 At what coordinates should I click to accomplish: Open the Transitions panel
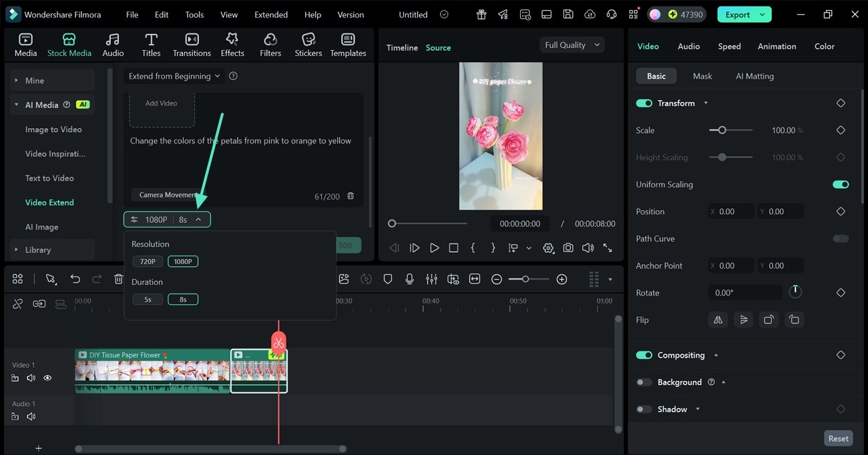coord(192,44)
